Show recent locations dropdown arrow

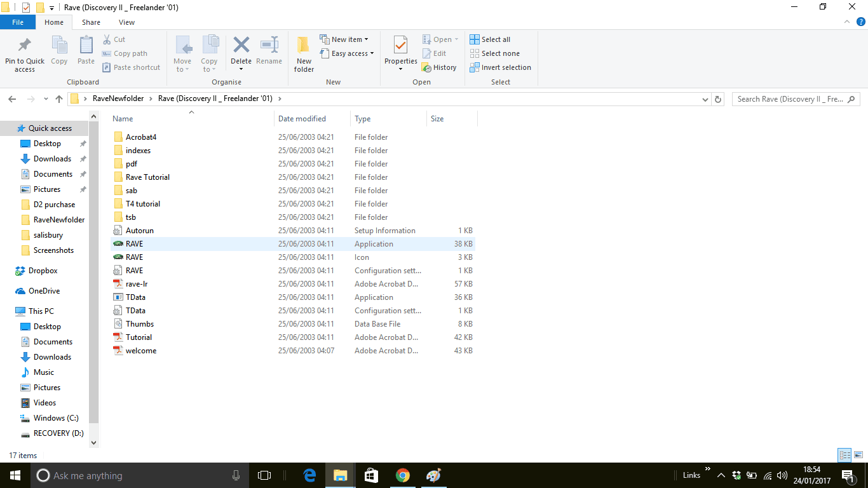46,99
